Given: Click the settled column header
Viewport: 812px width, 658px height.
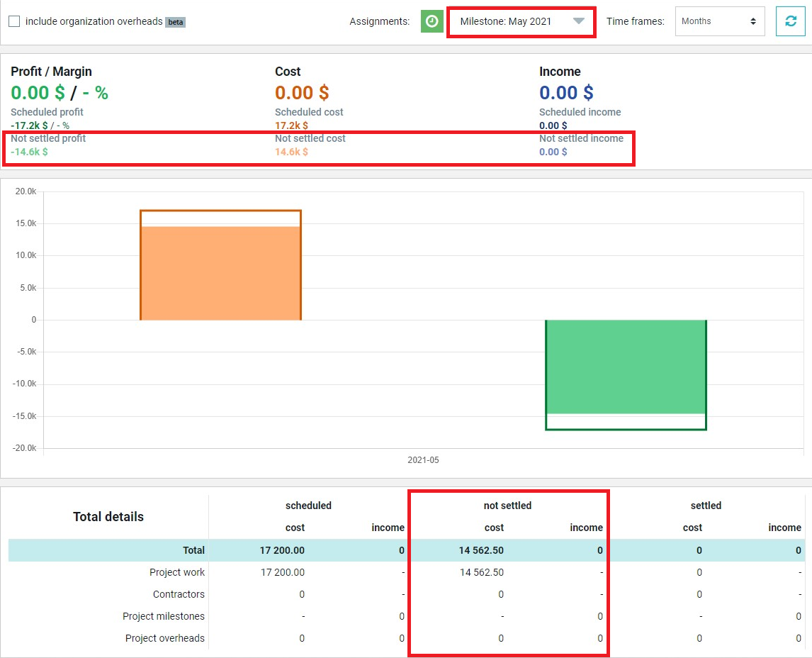Looking at the screenshot, I should 706,506.
